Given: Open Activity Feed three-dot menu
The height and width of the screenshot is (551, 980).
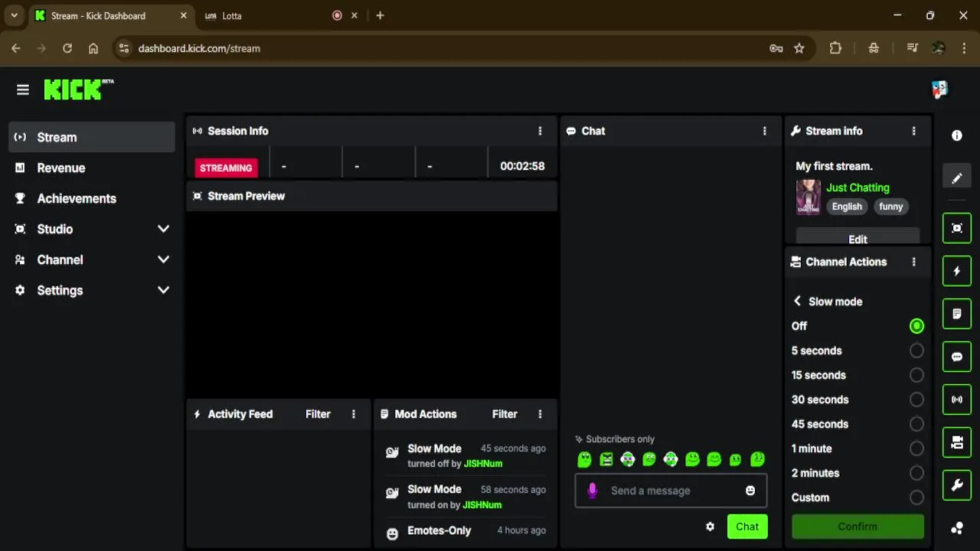Looking at the screenshot, I should [353, 414].
